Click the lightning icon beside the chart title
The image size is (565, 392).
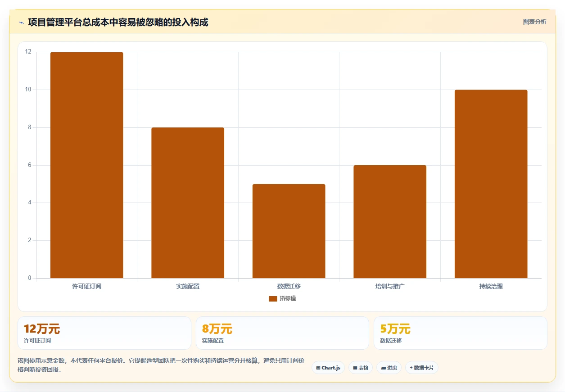pyautogui.click(x=21, y=23)
